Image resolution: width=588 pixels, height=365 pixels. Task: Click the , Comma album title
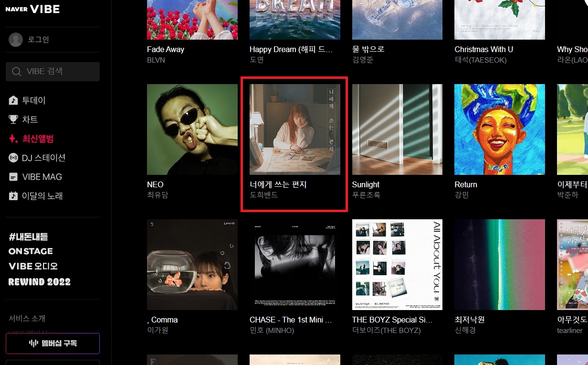(x=162, y=320)
